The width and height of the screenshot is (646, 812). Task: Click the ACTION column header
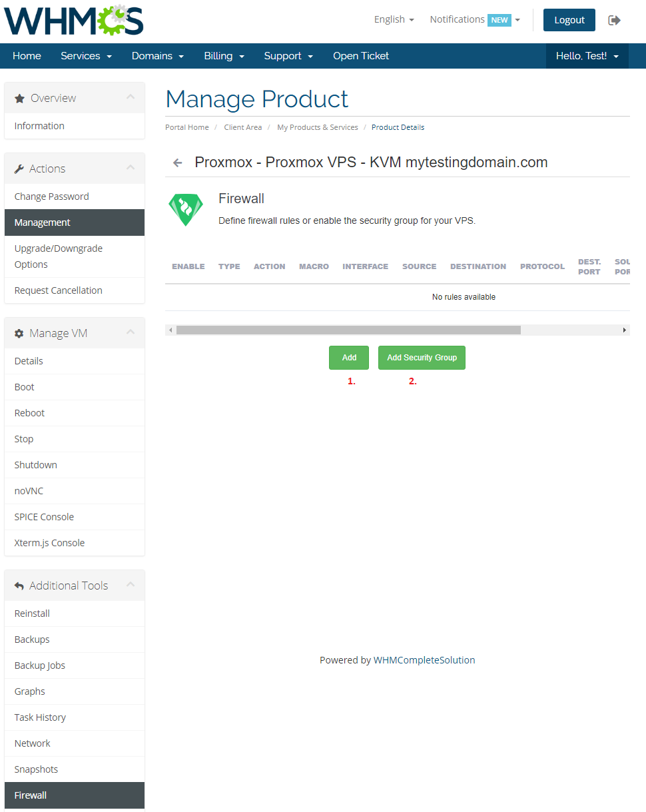270,266
